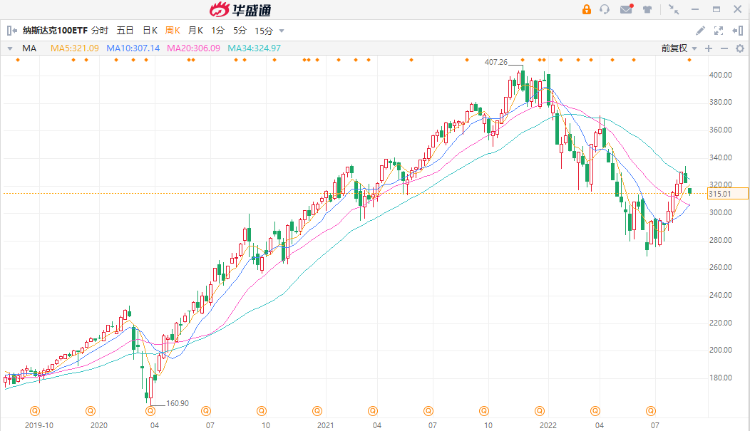The image size is (750, 431).
Task: Switch to 月K monthly chart tab
Action: point(195,31)
